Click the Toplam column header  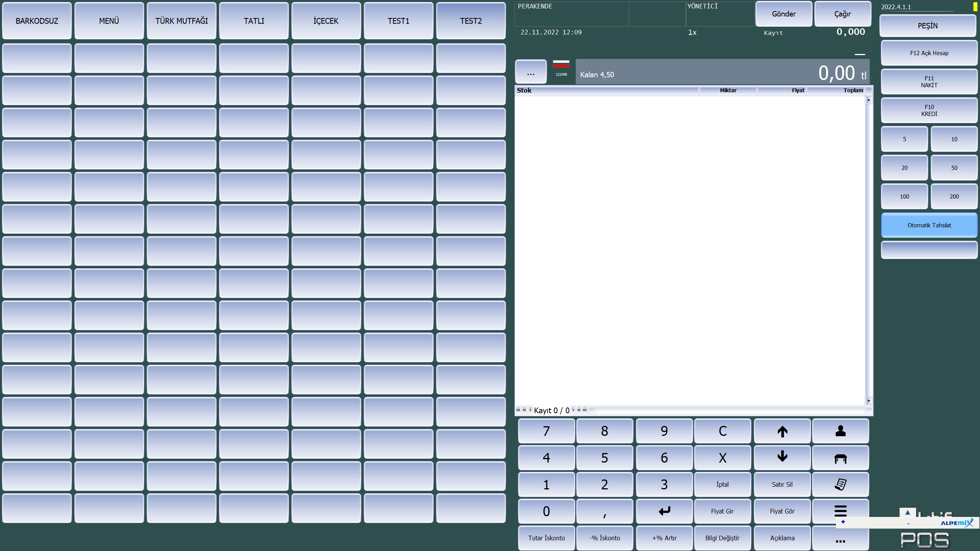835,91
